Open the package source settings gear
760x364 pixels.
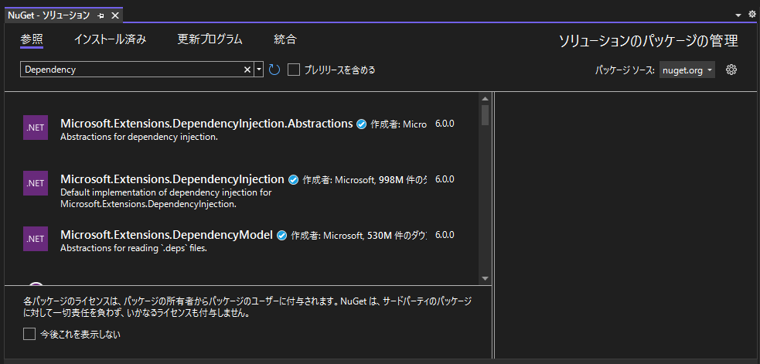point(731,70)
